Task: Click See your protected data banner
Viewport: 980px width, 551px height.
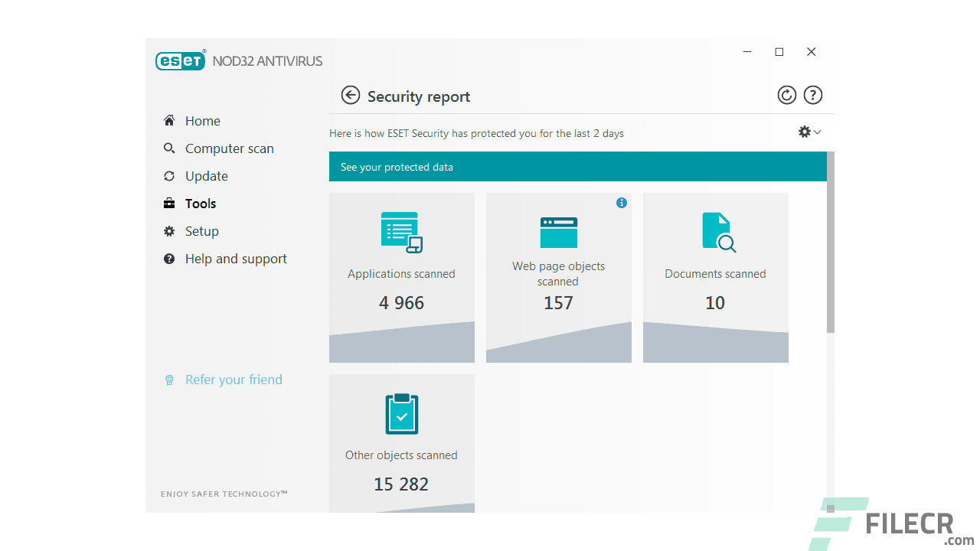Action: tap(577, 167)
